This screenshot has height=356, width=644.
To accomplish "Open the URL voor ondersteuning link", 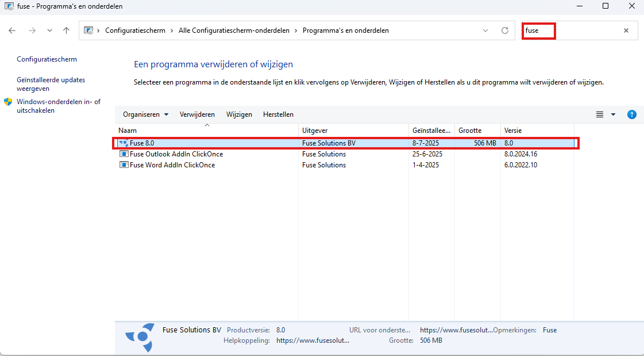I will [x=456, y=330].
